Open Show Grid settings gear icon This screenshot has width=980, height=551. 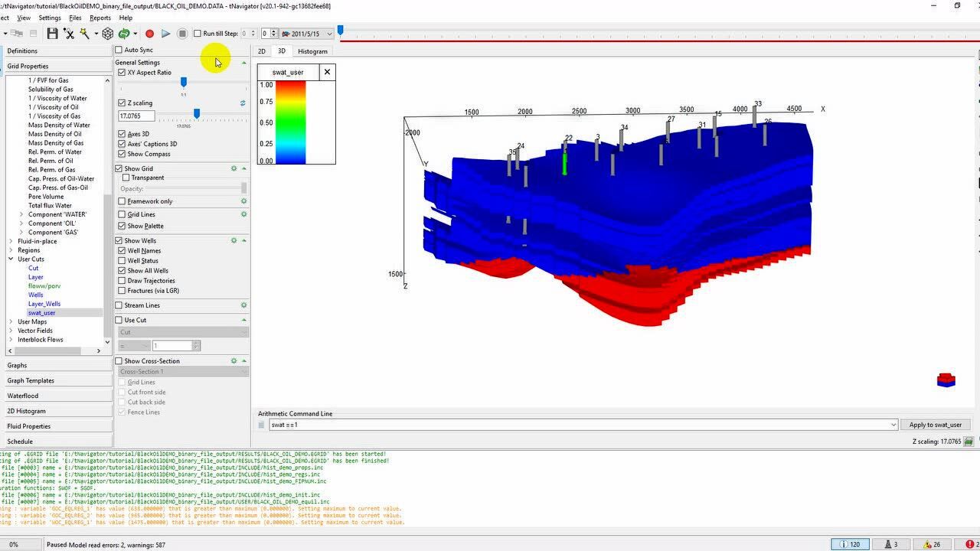[234, 168]
